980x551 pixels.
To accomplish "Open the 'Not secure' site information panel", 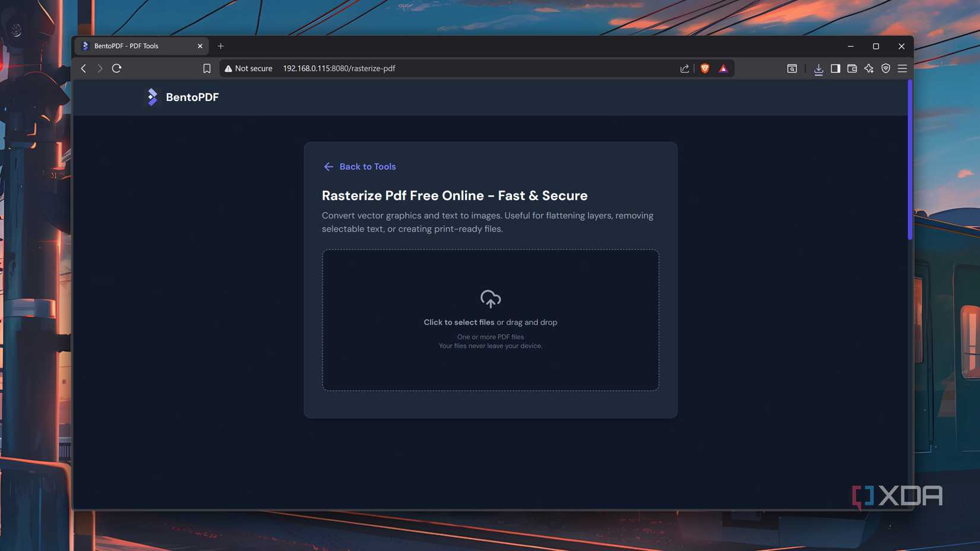I will click(x=248, y=68).
